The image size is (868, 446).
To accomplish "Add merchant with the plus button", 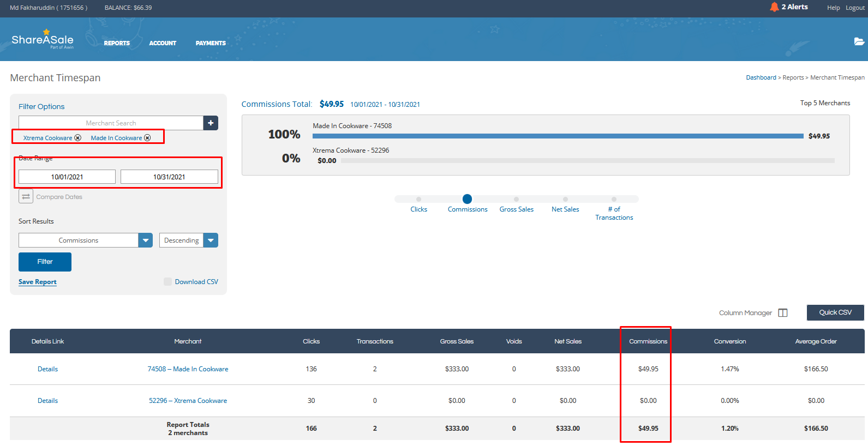I will (211, 123).
